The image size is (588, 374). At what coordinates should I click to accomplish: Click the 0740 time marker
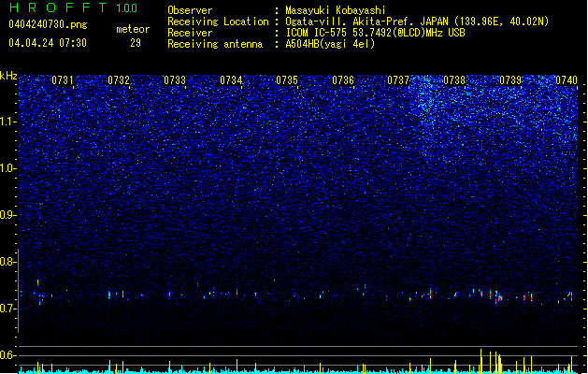click(x=566, y=80)
